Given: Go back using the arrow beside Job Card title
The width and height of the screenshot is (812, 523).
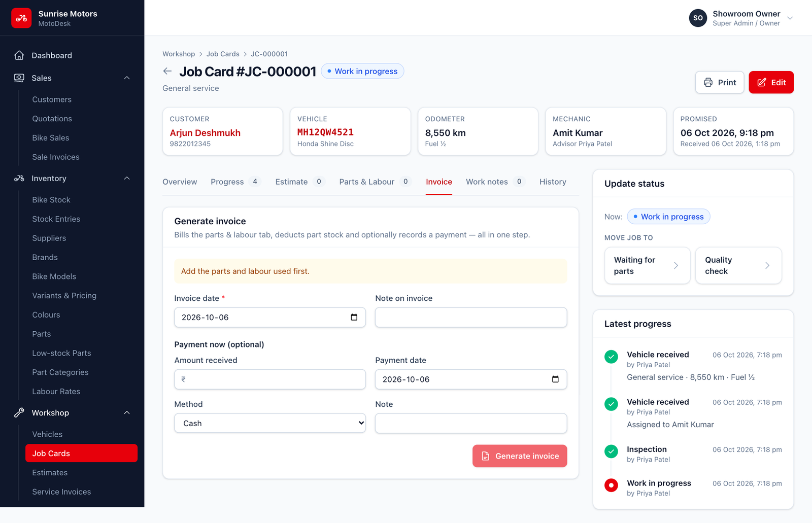Looking at the screenshot, I should (167, 71).
